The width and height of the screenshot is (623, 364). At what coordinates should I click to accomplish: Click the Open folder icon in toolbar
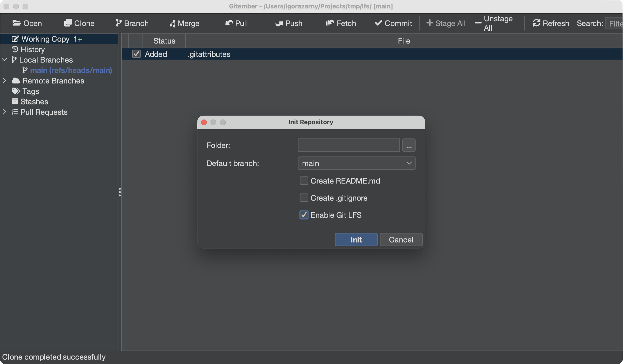point(17,23)
